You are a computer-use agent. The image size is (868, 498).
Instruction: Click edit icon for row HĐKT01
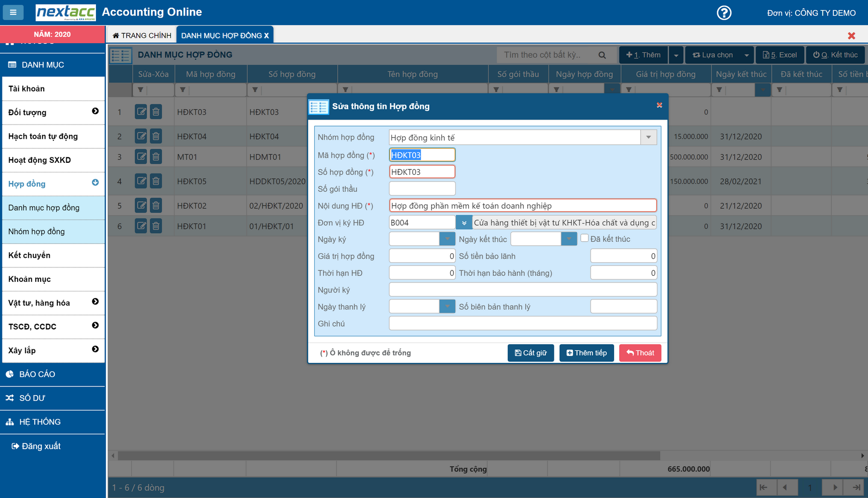(x=141, y=226)
